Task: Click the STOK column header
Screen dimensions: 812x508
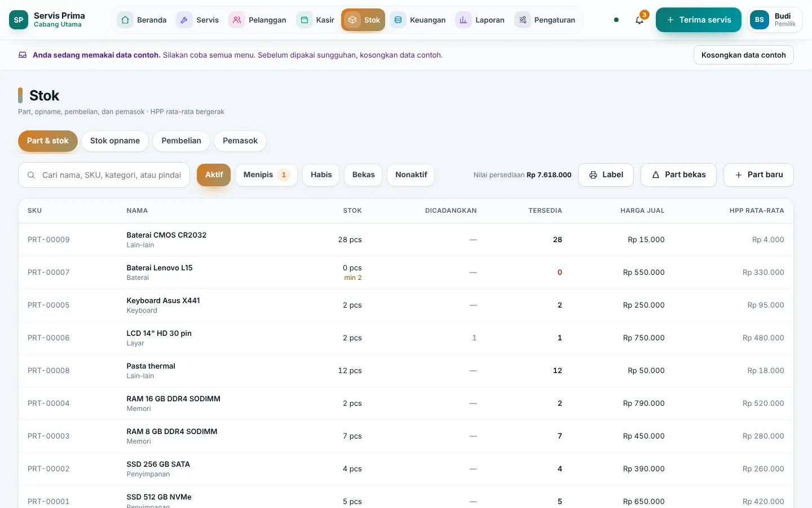Action: click(352, 211)
